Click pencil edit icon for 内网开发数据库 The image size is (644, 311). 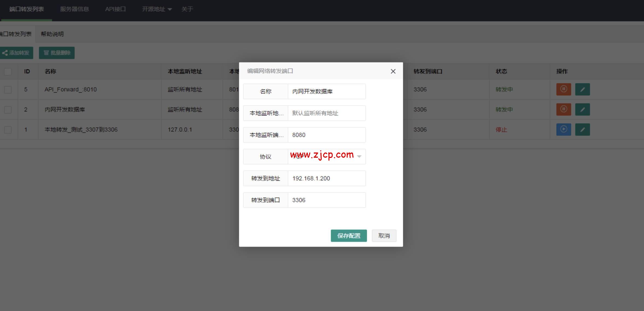(582, 109)
